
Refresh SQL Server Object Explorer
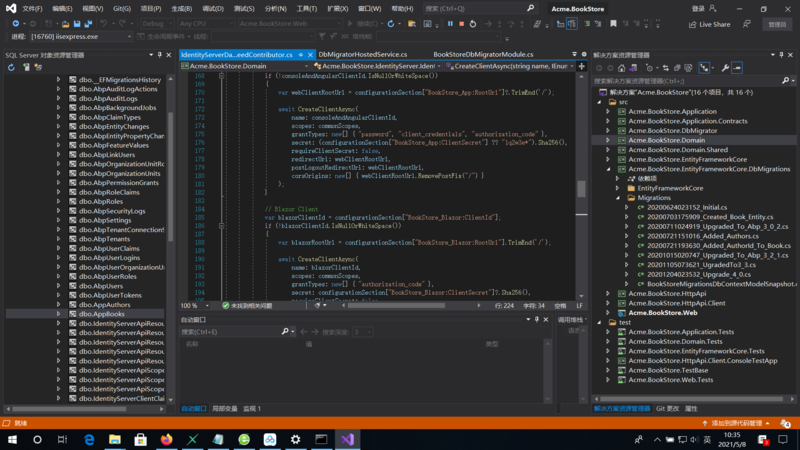pos(11,67)
